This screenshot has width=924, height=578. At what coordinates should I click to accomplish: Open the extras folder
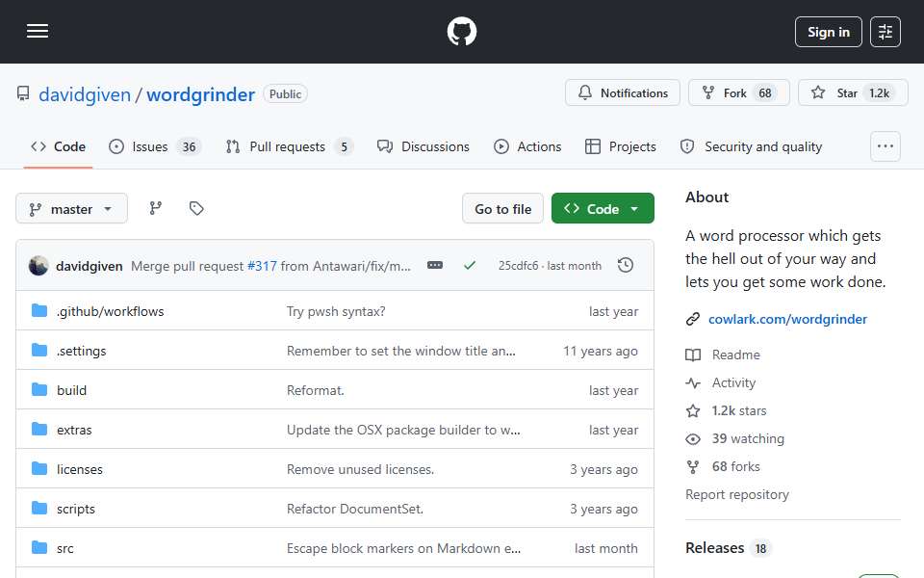[x=74, y=430]
